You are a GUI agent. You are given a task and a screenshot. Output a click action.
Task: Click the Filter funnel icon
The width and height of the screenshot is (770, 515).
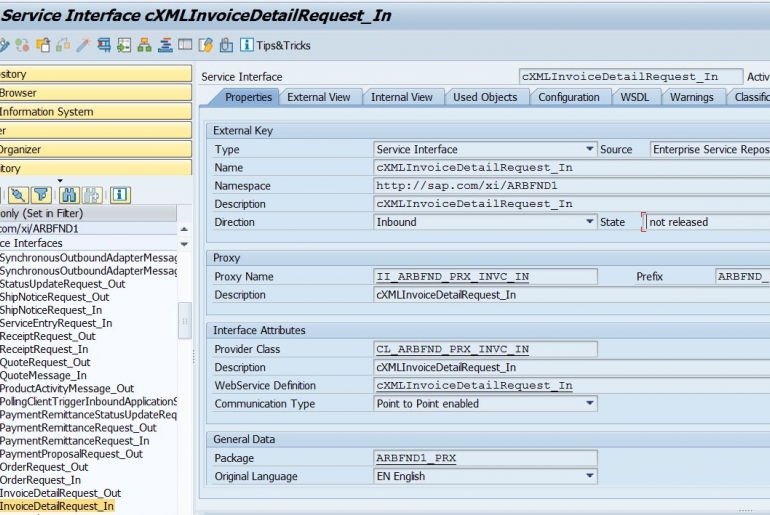pyautogui.click(x=41, y=195)
